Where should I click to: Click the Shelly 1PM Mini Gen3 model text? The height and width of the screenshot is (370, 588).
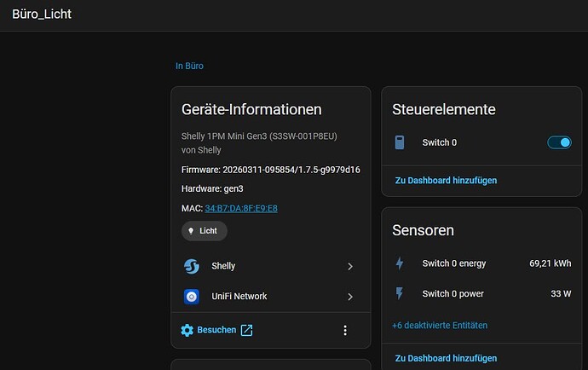coord(259,136)
